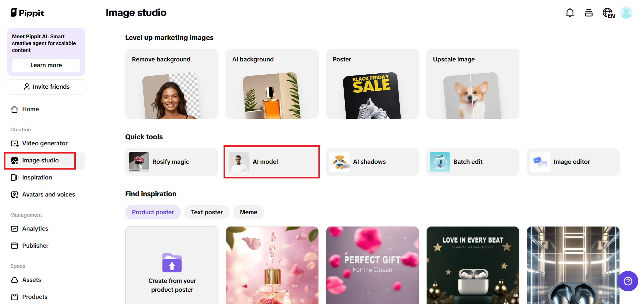The image size is (644, 304).
Task: Open the Assets page
Action: 31,280
